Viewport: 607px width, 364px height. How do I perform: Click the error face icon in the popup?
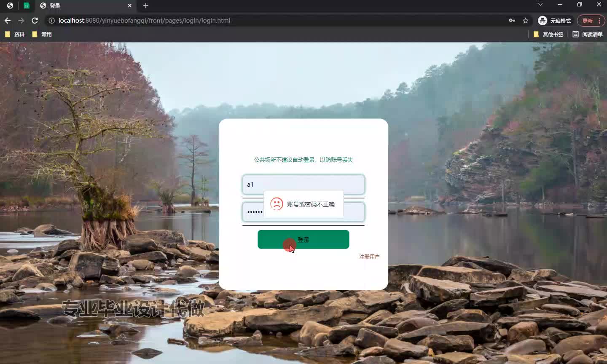point(276,204)
